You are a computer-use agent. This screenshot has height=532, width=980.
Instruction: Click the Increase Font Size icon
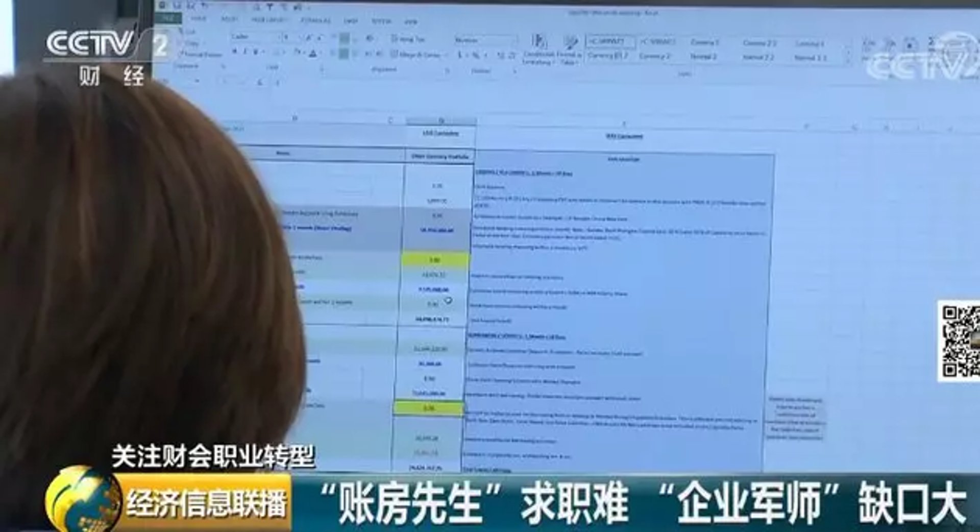309,38
